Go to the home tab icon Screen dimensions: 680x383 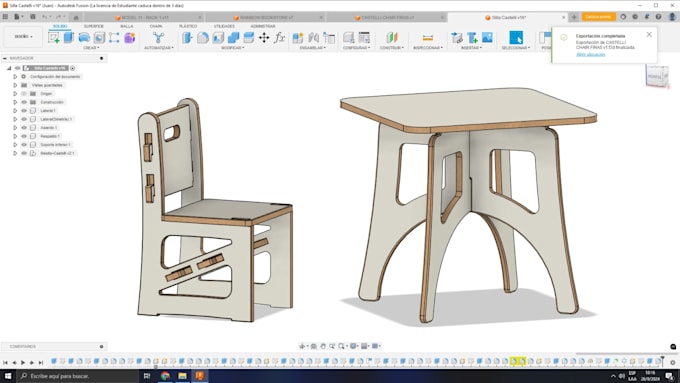point(76,17)
